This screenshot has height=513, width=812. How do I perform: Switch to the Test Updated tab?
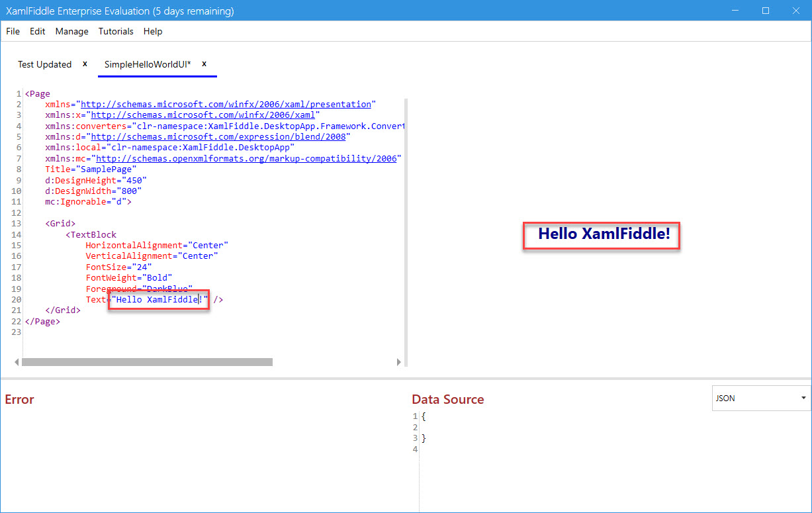tap(44, 64)
